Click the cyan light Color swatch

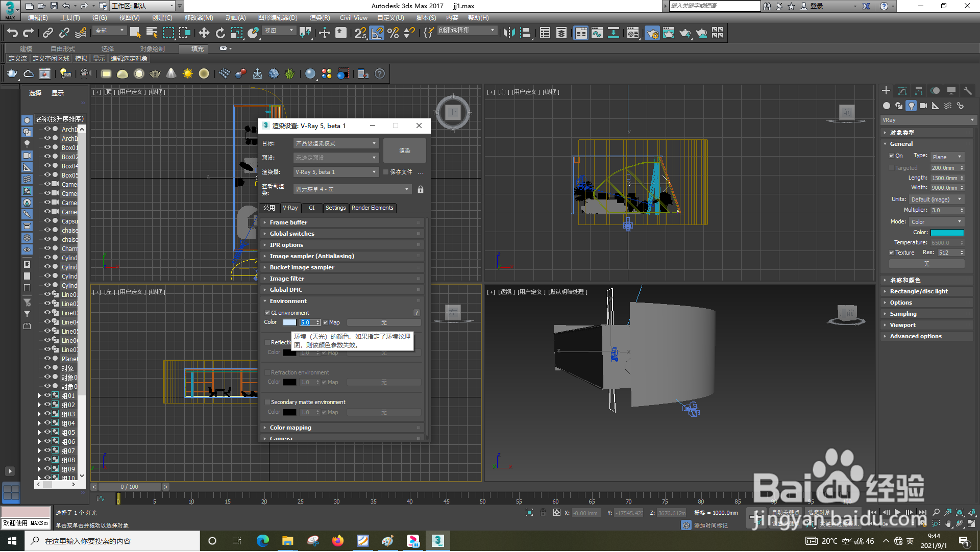947,233
